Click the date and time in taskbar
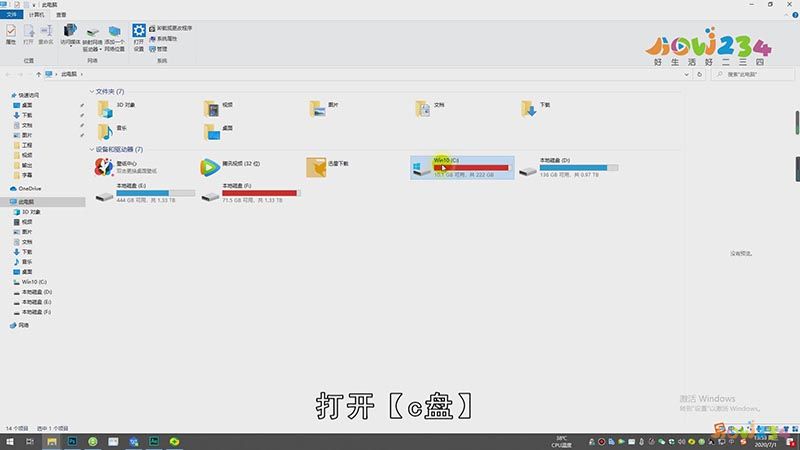The height and width of the screenshot is (450, 800). click(x=764, y=442)
